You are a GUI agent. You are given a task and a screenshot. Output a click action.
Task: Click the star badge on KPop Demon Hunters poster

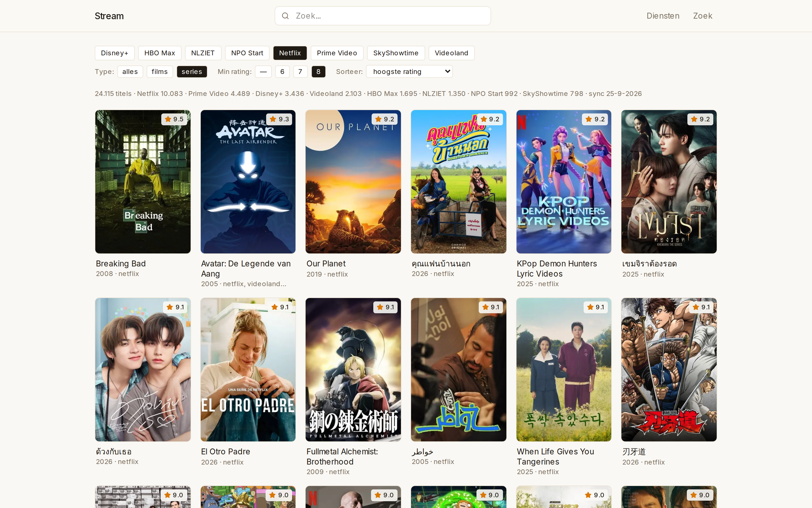click(x=595, y=119)
